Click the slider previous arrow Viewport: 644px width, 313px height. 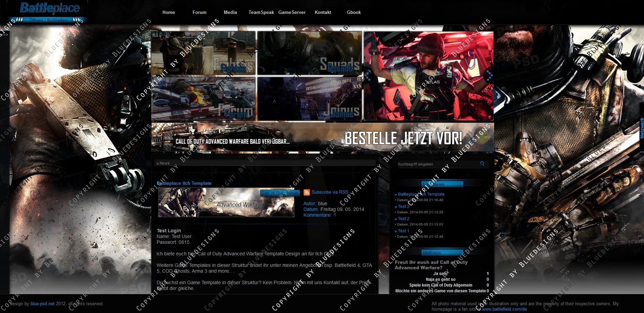[x=368, y=76]
